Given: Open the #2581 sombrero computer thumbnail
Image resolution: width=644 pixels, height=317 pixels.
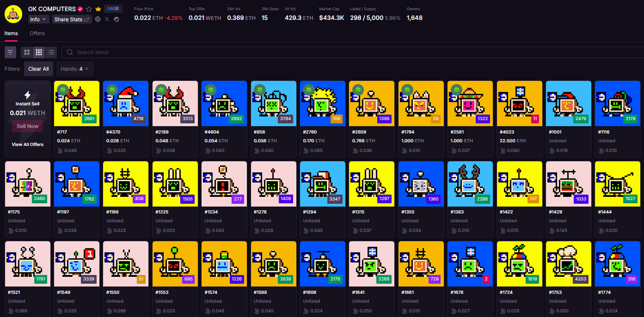Looking at the screenshot, I should pos(470,104).
